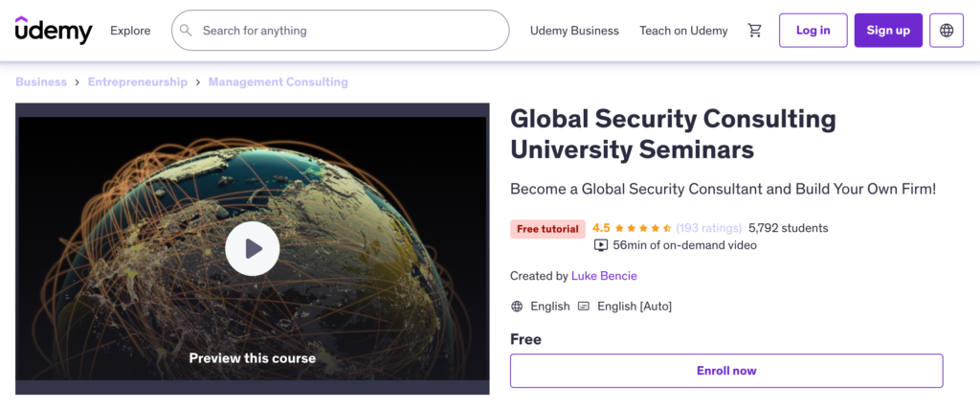
Task: Open the Management Consulting breadcrumb
Action: click(x=278, y=82)
